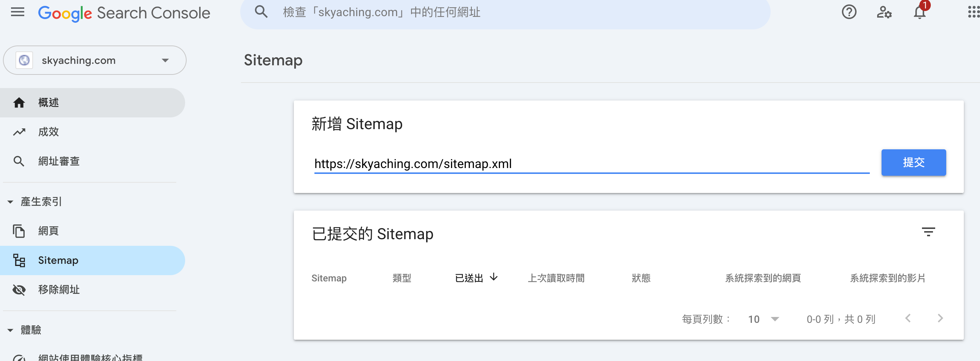Viewport: 980px width, 361px height.
Task: Click the Google Search Console logo
Action: click(124, 13)
